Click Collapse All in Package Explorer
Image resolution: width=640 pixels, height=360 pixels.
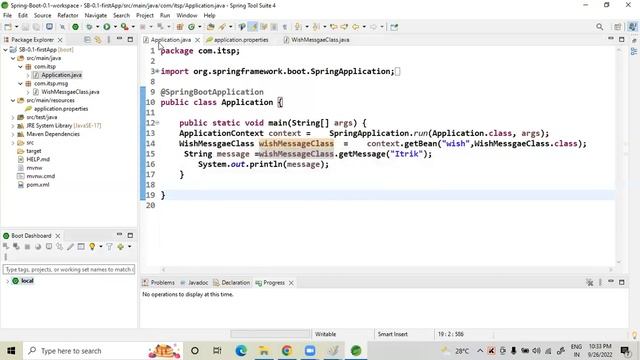[x=87, y=40]
